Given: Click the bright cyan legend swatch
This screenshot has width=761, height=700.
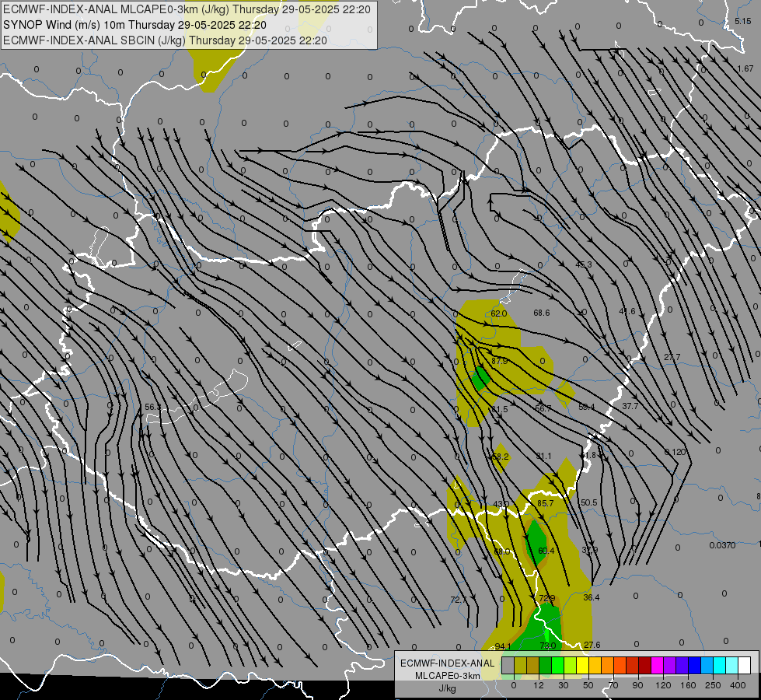Looking at the screenshot, I should click(x=721, y=666).
